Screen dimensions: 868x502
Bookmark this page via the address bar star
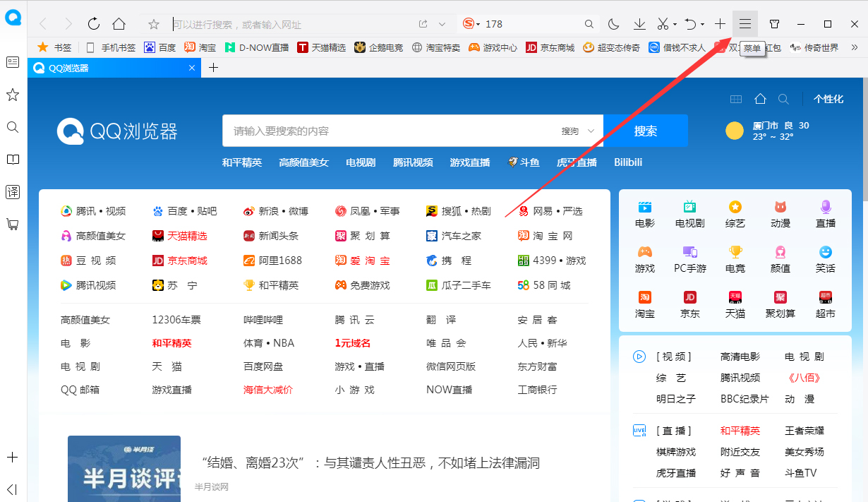coord(154,23)
